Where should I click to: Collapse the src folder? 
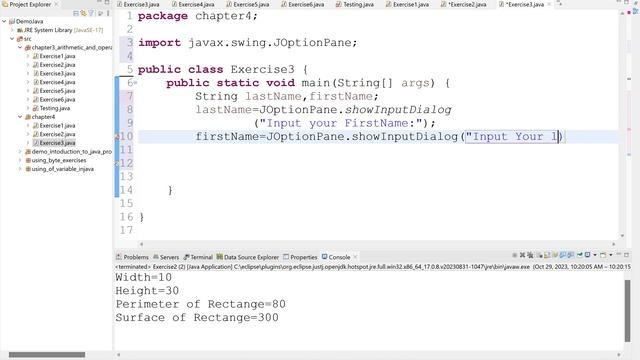[12, 39]
